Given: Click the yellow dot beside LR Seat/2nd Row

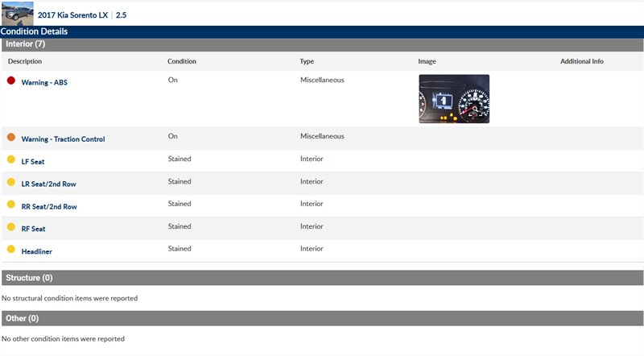Looking at the screenshot, I should (x=11, y=183).
